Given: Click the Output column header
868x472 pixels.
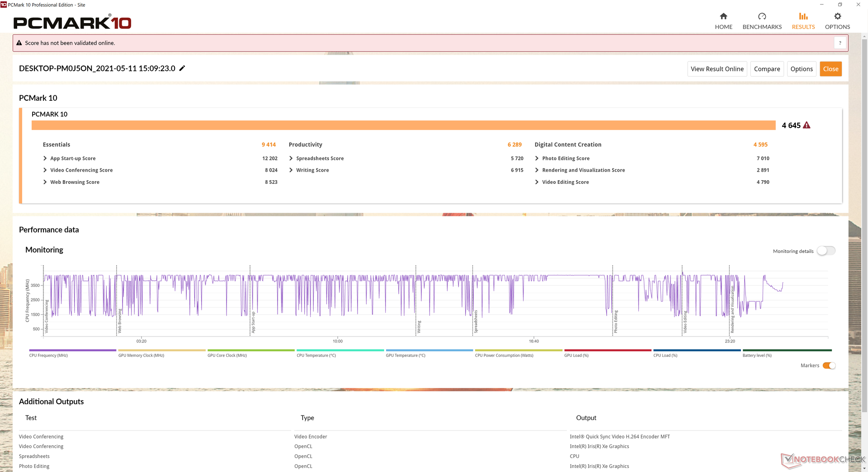Looking at the screenshot, I should (x=586, y=418).
